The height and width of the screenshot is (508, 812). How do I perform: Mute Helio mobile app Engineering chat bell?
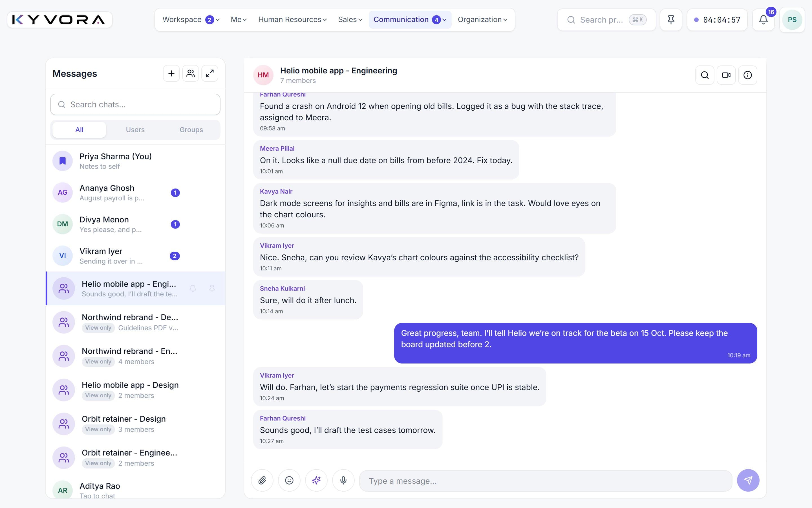193,288
